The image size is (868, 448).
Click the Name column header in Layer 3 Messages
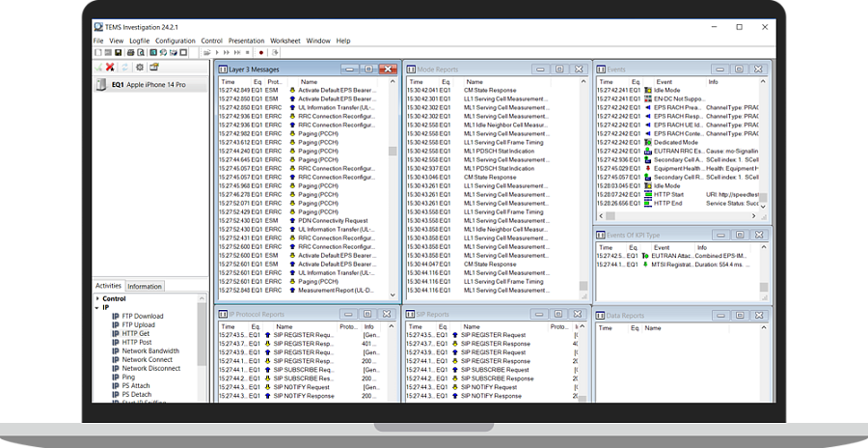point(309,82)
